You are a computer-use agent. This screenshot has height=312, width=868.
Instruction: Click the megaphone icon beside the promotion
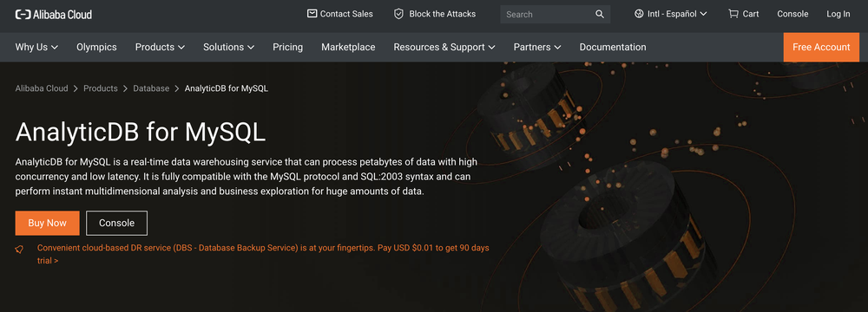pyautogui.click(x=19, y=250)
